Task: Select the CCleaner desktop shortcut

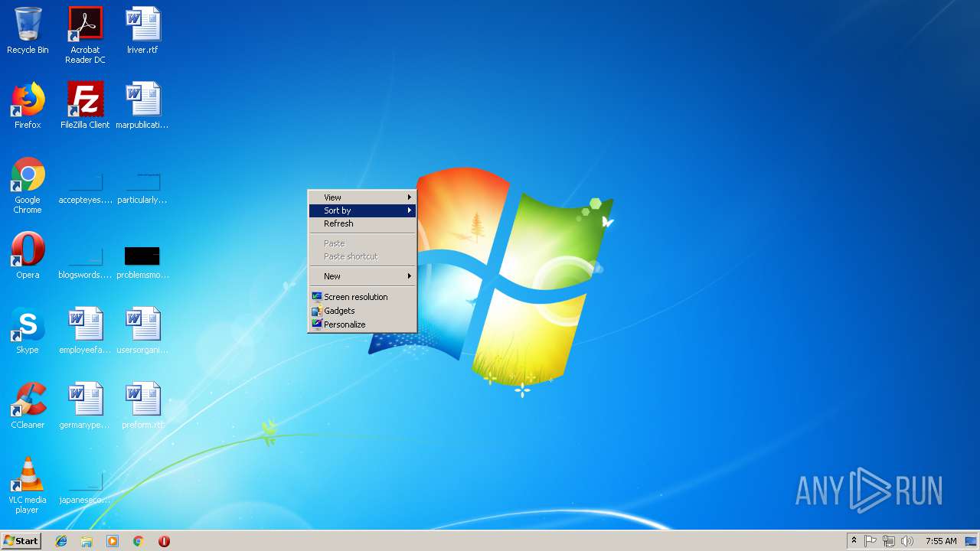Action: tap(28, 406)
